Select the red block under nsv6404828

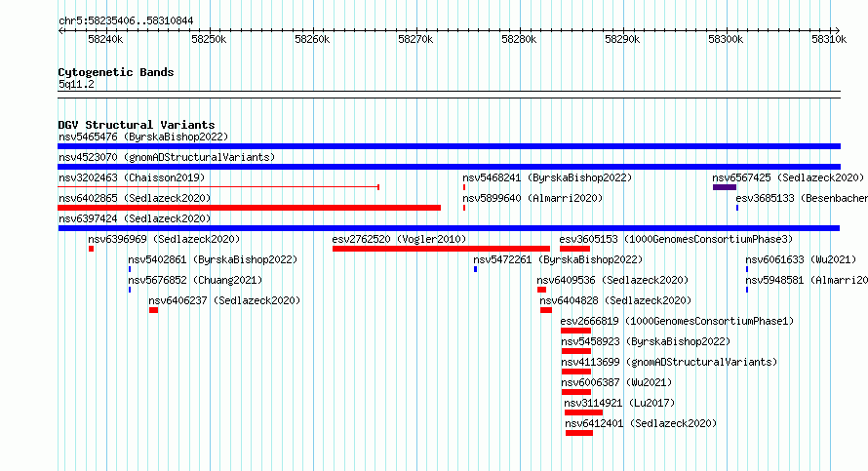(546, 310)
